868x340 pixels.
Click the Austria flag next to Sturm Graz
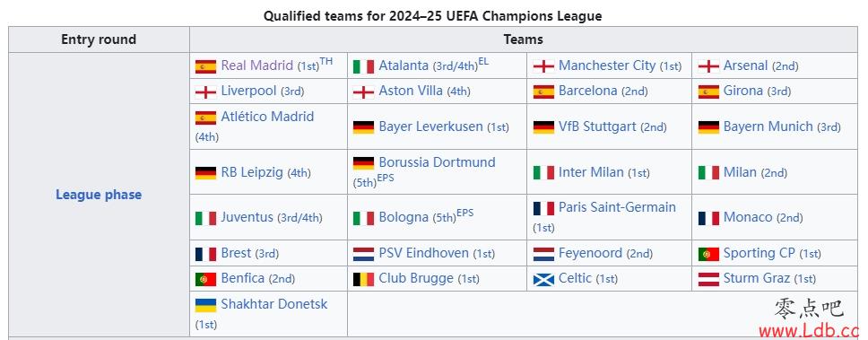coord(708,279)
